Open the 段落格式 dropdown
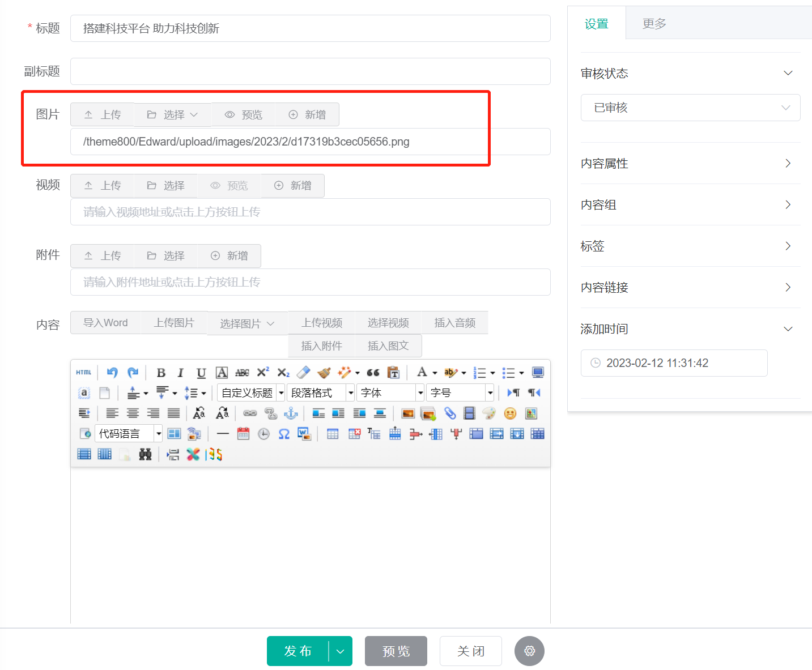 321,392
